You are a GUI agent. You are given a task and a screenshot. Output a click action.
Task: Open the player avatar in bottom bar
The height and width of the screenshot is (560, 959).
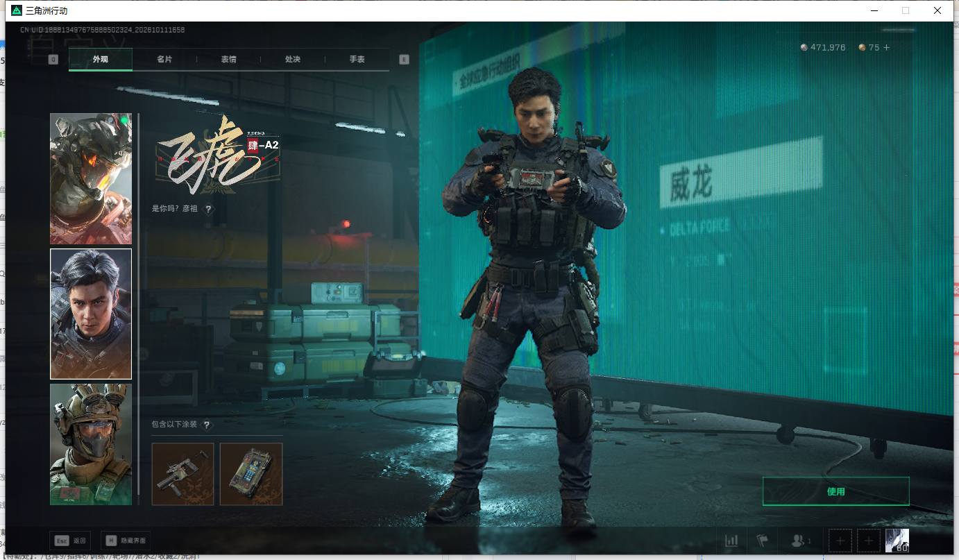pos(897,541)
